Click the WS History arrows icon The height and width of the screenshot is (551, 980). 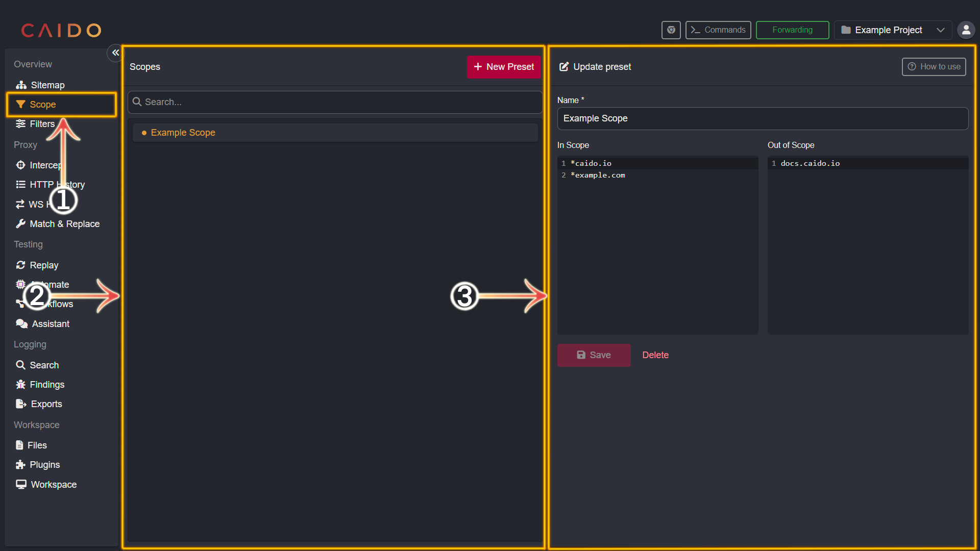tap(20, 204)
